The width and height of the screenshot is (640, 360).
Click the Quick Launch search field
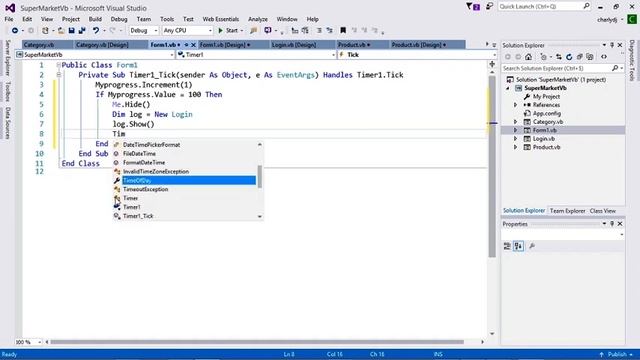(x=544, y=7)
